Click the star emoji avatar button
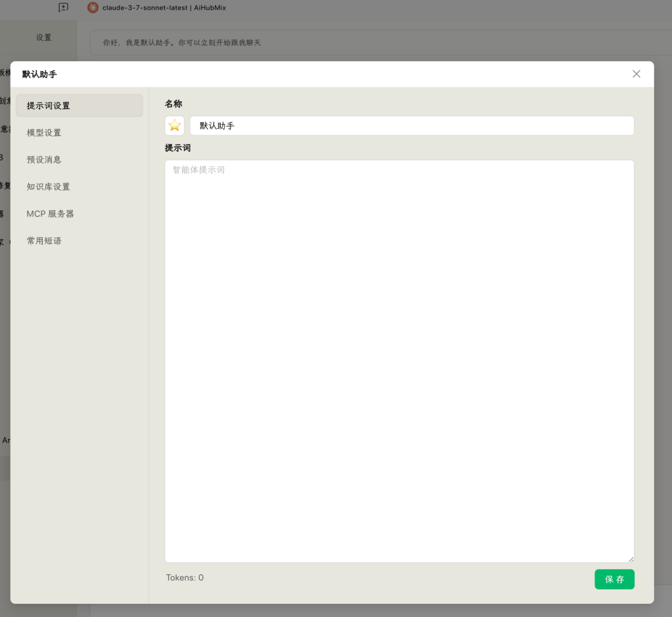The height and width of the screenshot is (617, 672). [x=175, y=126]
